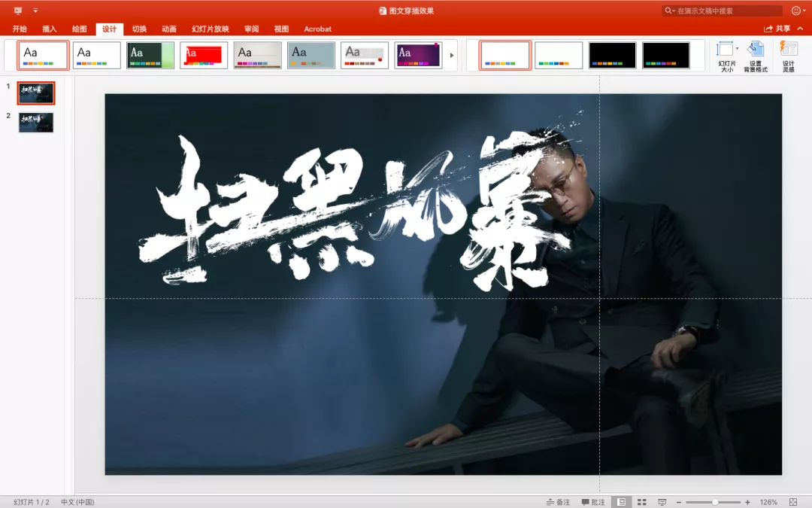Apply the dark green theme
Viewport: 812px width, 508px height.
[x=150, y=55]
